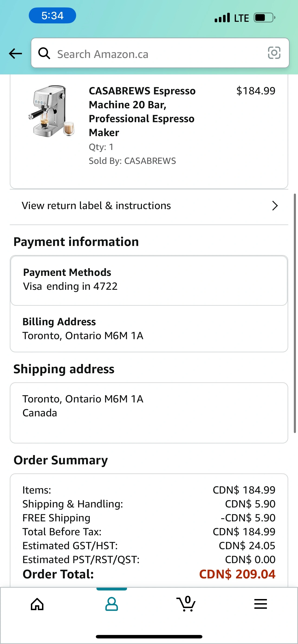Image resolution: width=298 pixels, height=644 pixels.
Task: Tap the battery status icon
Action: pyautogui.click(x=264, y=18)
